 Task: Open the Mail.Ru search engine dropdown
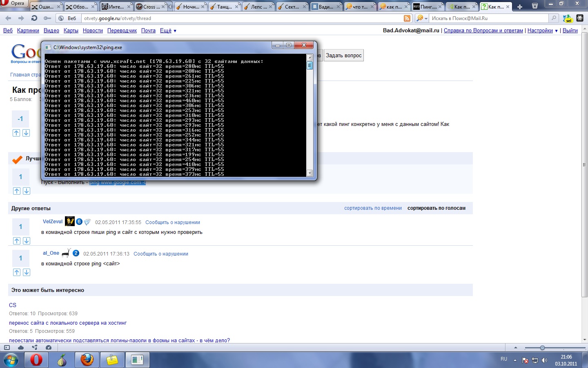point(422,18)
